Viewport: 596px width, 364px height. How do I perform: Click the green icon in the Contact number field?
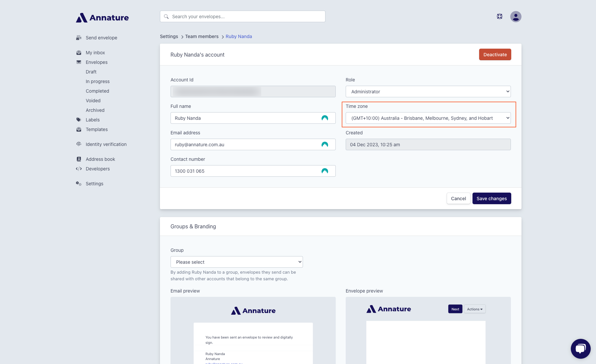325,171
